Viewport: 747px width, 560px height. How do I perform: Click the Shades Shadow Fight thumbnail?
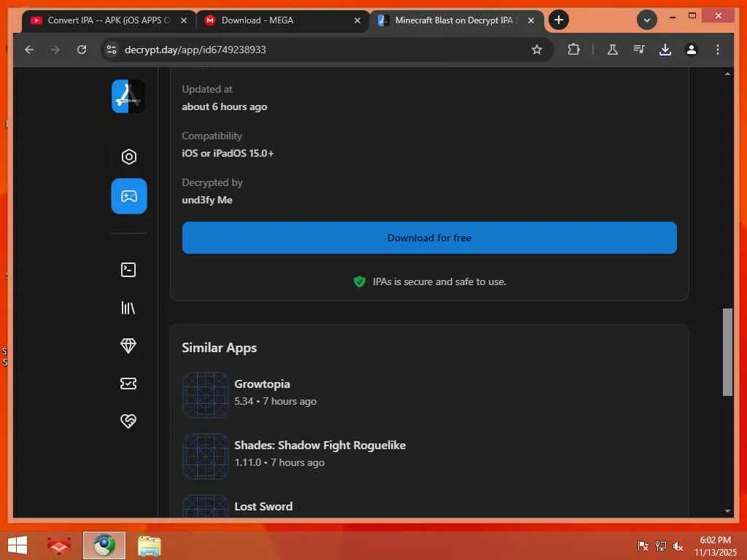click(205, 456)
